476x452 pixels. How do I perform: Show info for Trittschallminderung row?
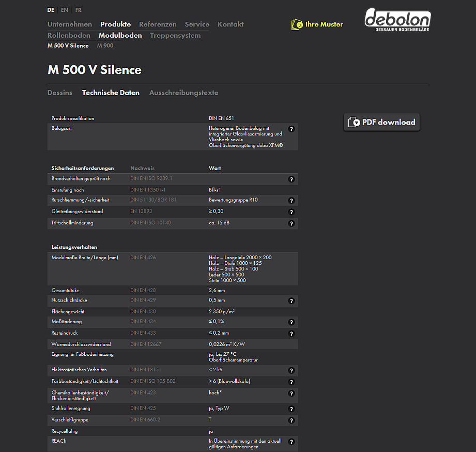tap(291, 224)
